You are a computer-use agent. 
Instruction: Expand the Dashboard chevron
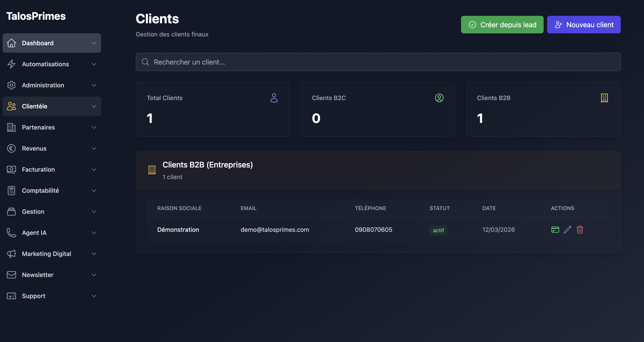pos(94,43)
